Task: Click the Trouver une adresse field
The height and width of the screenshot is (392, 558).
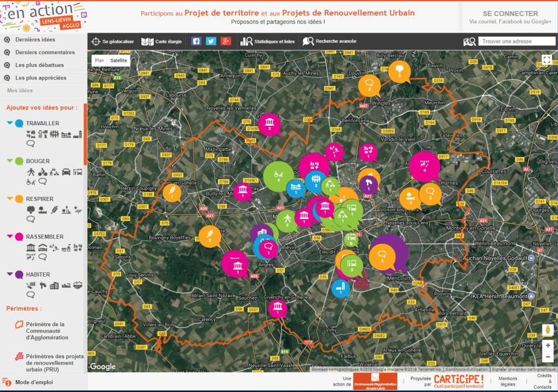Action: [517, 42]
